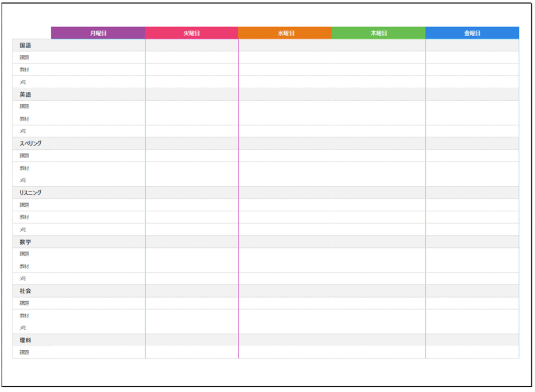Viewport: 535px width, 392px height.
Task: Click the 課題 label under スペリング
Action: (x=24, y=156)
